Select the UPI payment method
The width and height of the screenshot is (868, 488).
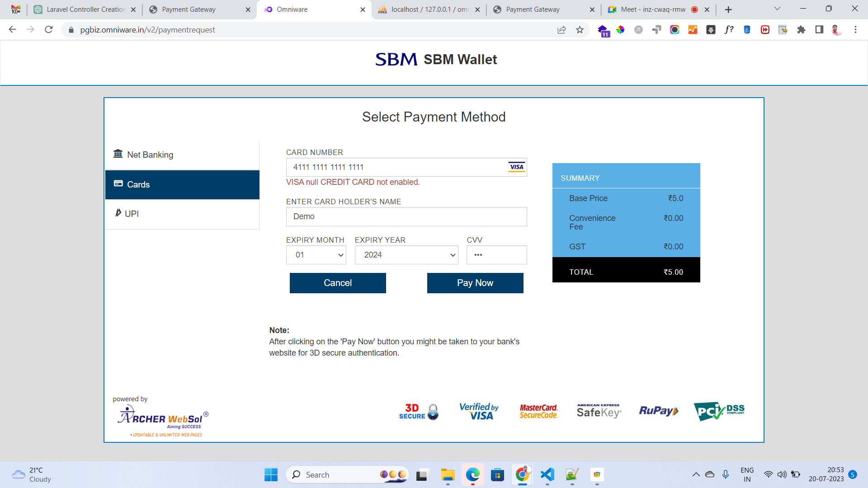[x=182, y=214]
